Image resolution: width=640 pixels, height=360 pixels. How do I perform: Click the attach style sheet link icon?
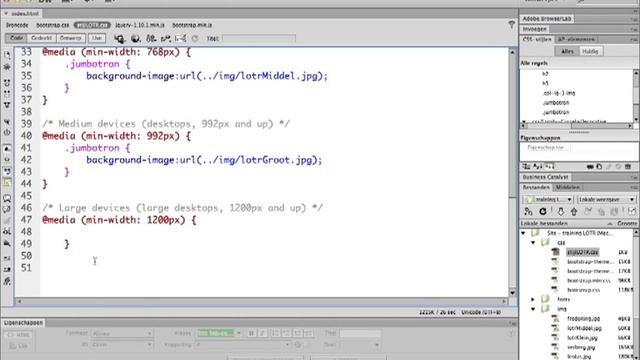[x=590, y=167]
